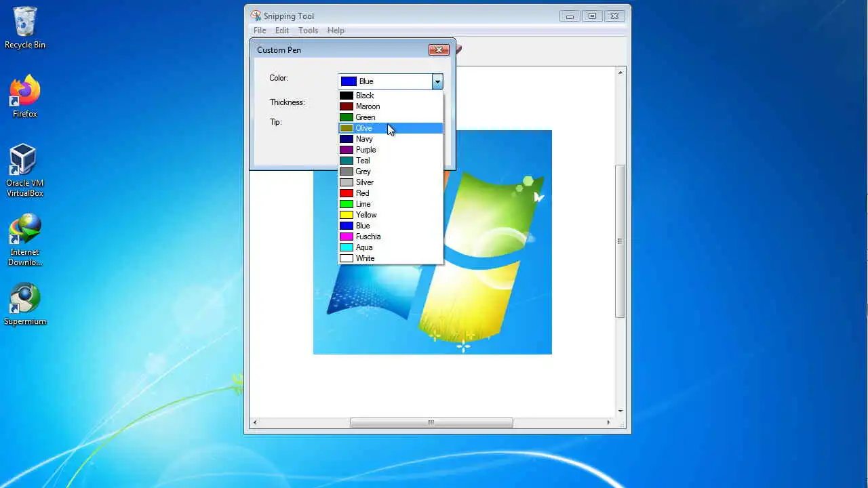This screenshot has height=488, width=868.
Task: Open the File menu in Snipping Tool
Action: point(260,30)
